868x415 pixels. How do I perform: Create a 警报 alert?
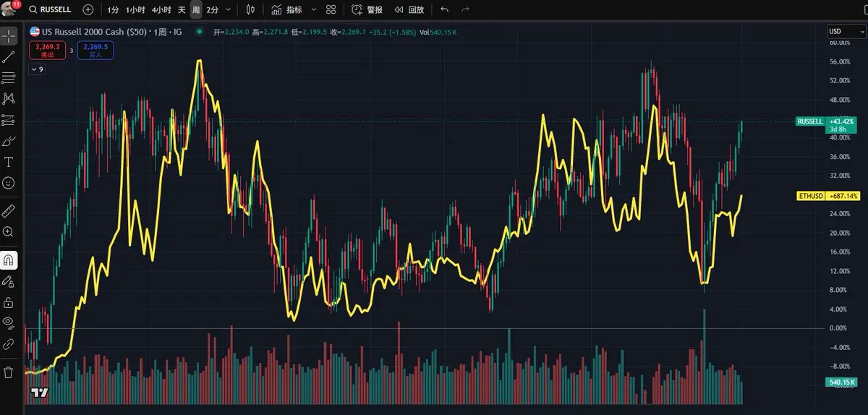pyautogui.click(x=367, y=10)
